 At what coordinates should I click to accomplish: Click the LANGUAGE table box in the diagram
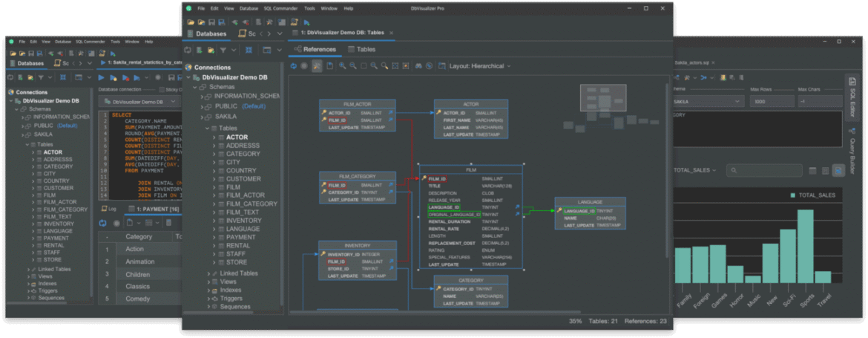tap(590, 213)
